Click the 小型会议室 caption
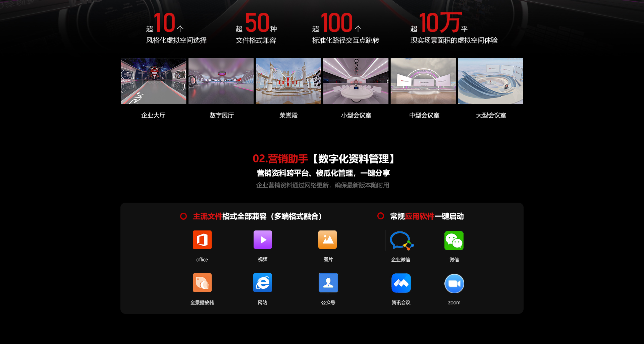644x344 pixels. point(356,115)
